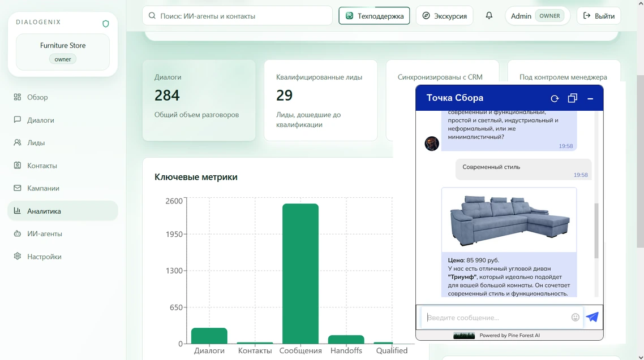This screenshot has width=644, height=360.
Task: Click the Сообщения bar in the chart
Action: [300, 274]
